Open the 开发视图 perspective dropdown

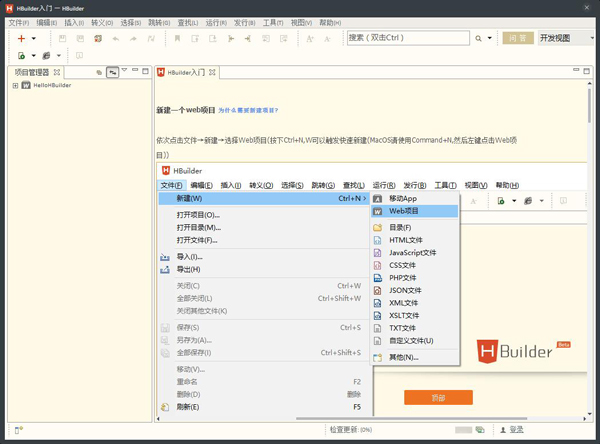566,38
